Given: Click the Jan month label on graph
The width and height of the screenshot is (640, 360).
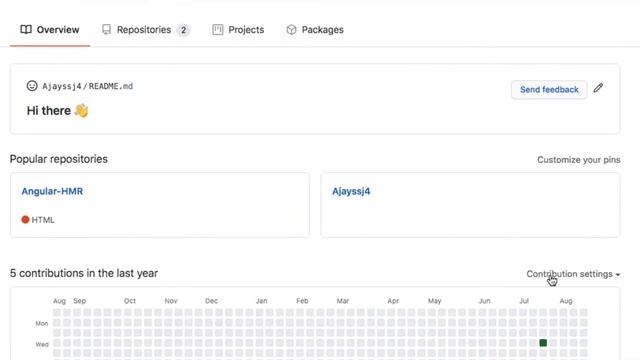Looking at the screenshot, I should (262, 301).
